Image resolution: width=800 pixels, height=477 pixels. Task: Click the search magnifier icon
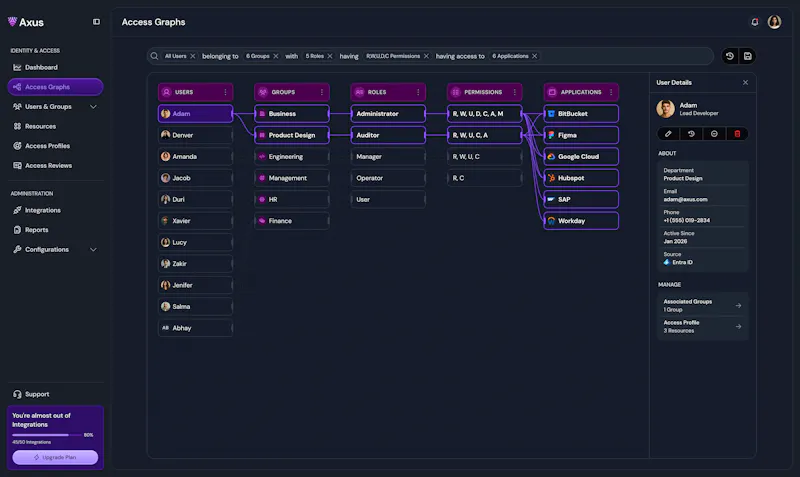coord(154,56)
